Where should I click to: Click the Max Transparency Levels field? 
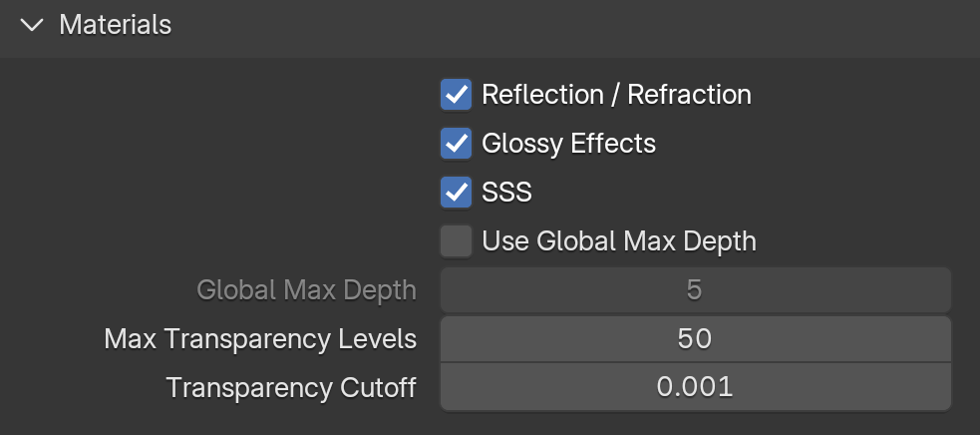tap(696, 338)
